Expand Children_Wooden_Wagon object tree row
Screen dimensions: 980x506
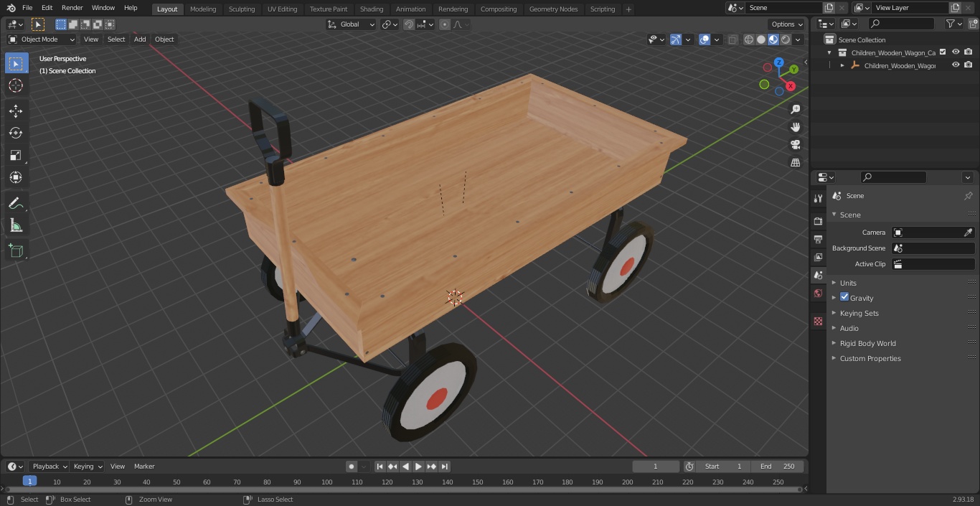tap(842, 65)
